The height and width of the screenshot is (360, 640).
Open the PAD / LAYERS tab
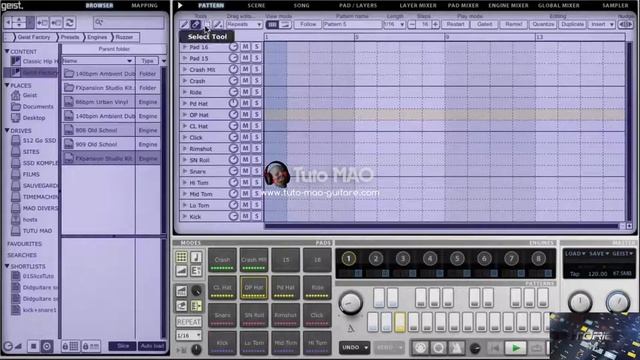point(358,6)
